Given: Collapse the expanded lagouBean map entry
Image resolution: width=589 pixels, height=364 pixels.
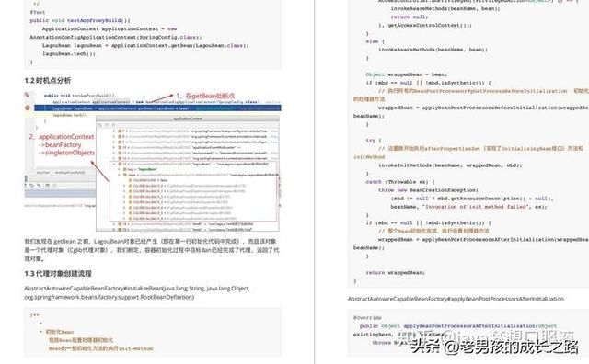Looking at the screenshot, I should click(x=114, y=164).
